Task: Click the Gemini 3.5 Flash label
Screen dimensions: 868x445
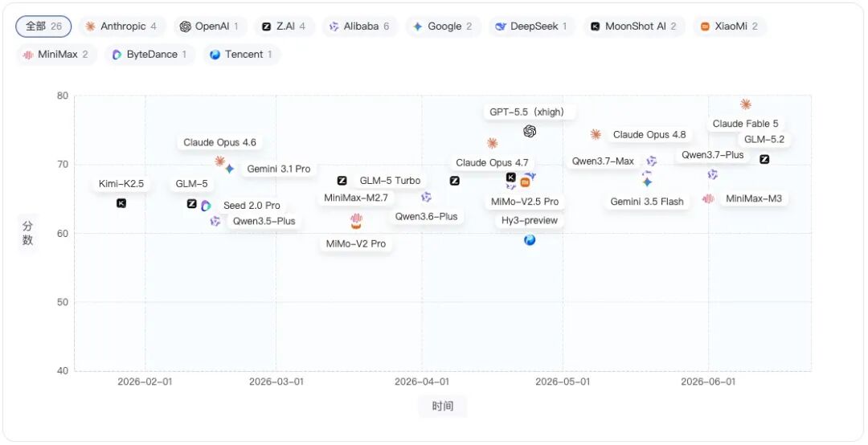Action: point(647,202)
